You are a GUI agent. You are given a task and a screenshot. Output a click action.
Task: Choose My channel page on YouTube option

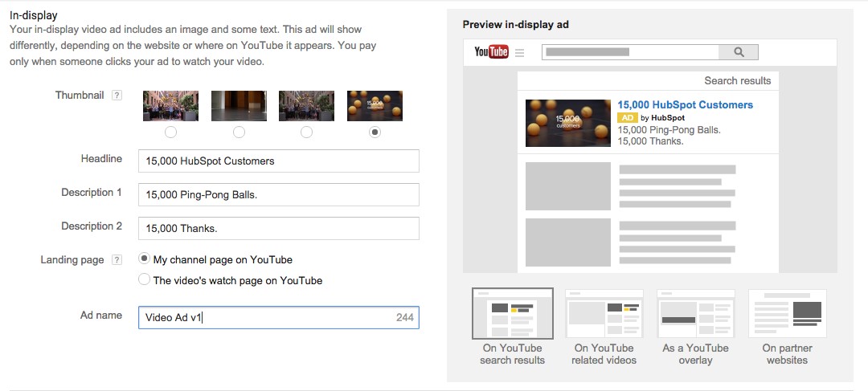(144, 259)
